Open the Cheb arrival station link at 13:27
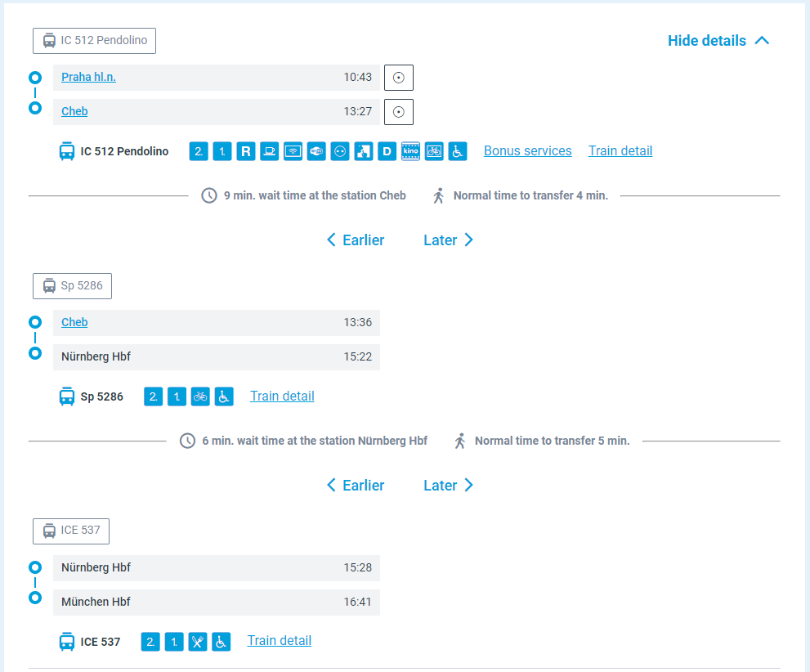The image size is (810, 672). (x=74, y=111)
